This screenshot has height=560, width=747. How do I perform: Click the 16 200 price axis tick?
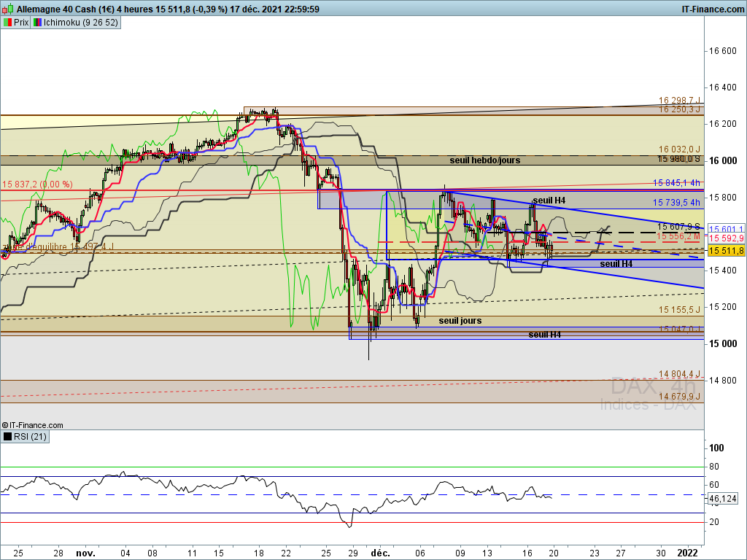pyautogui.click(x=722, y=124)
